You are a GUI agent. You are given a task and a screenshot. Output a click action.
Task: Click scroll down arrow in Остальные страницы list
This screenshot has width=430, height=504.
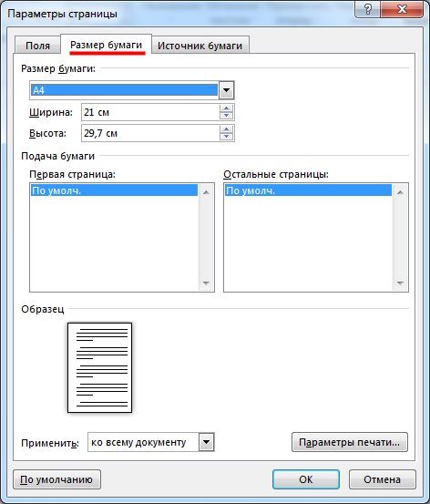[400, 283]
